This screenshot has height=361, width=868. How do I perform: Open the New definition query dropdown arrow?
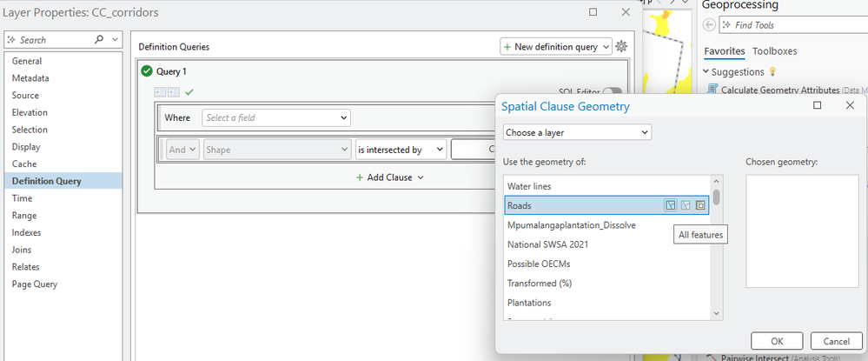[606, 47]
